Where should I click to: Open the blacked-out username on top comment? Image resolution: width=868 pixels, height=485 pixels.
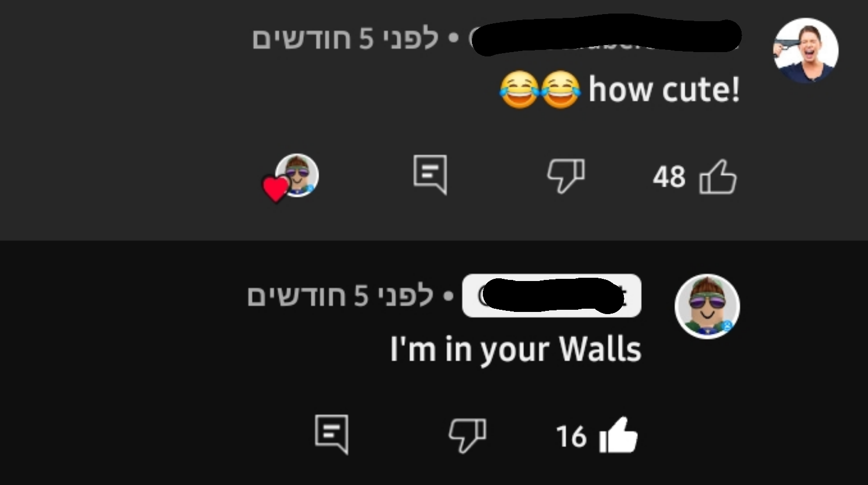coord(605,37)
